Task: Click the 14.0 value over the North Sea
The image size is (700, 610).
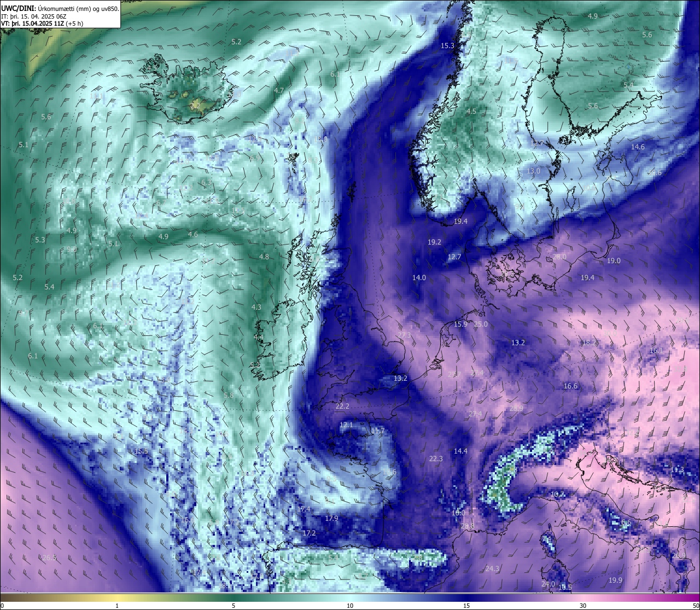Action: [x=419, y=278]
